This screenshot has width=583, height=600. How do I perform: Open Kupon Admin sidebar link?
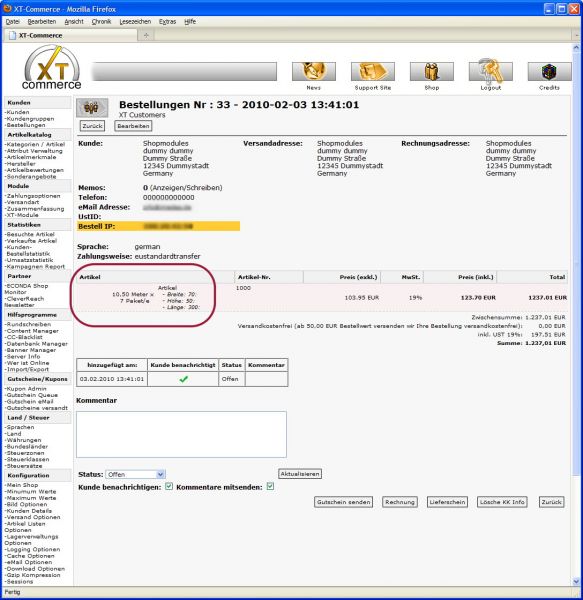coord(26,389)
